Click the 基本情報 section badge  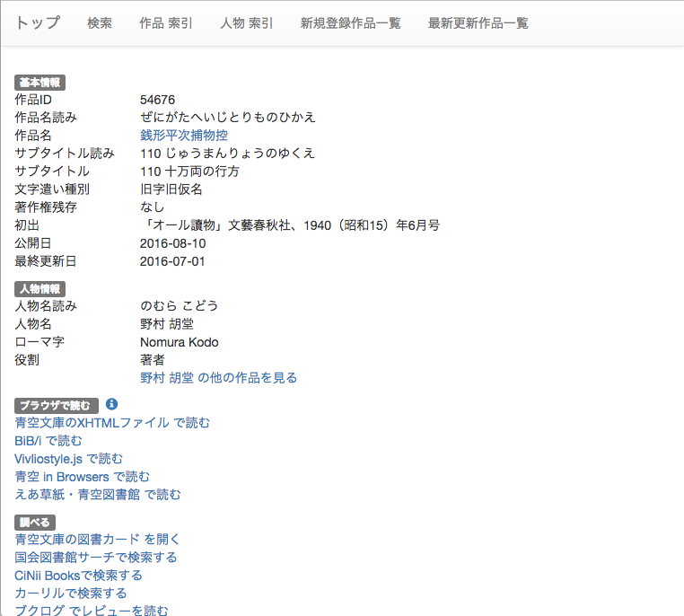tap(39, 83)
